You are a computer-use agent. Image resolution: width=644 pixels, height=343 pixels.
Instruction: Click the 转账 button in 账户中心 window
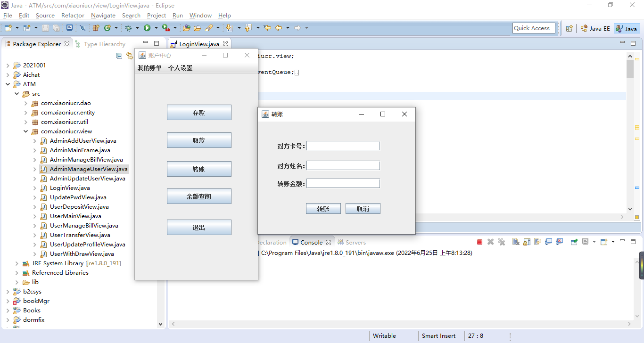coord(199,169)
